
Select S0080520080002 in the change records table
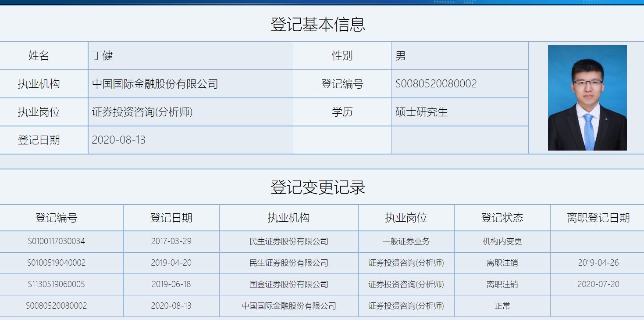point(57,306)
